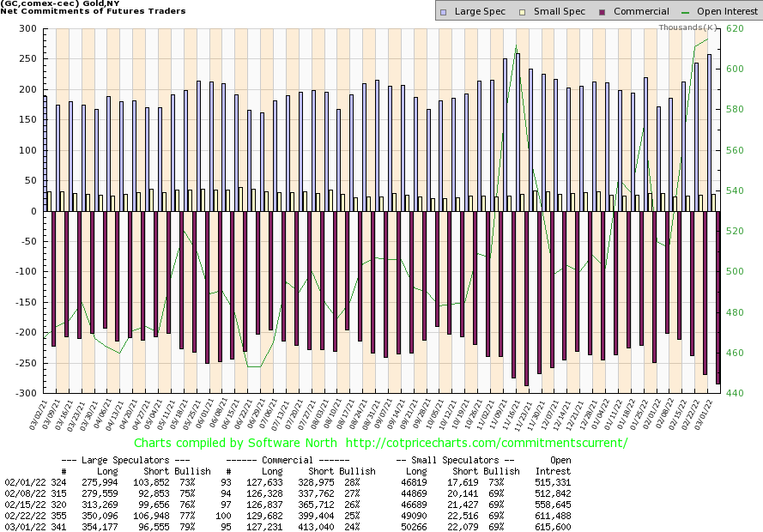Click the Large Spec legend color box

[x=442, y=12]
